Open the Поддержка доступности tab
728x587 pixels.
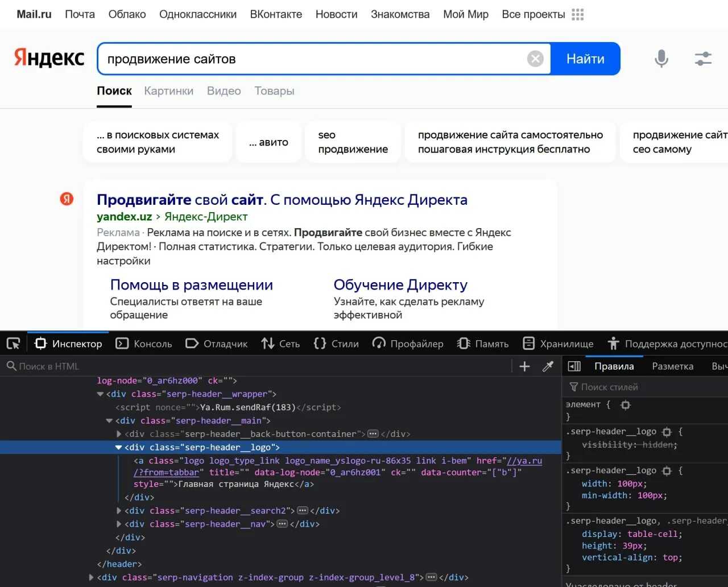point(667,344)
